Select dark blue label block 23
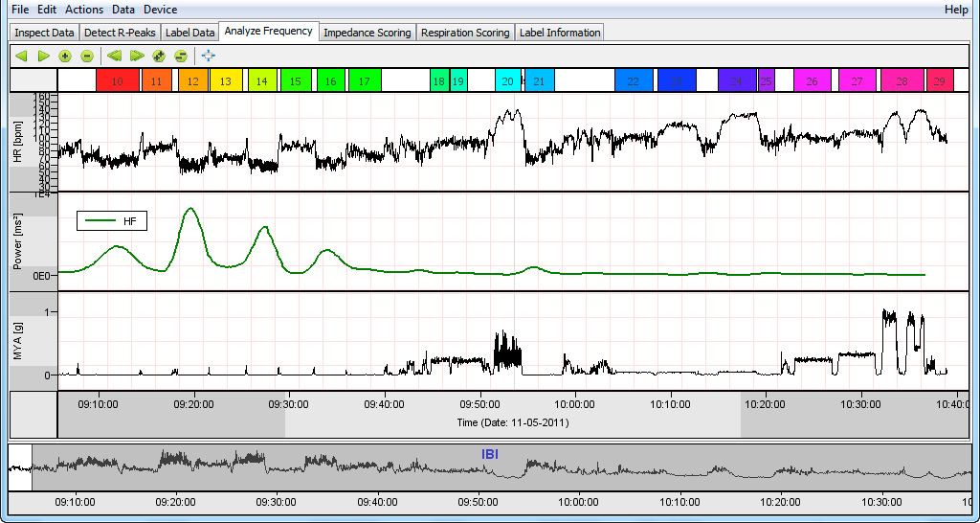Image resolution: width=980 pixels, height=523 pixels. 677,80
